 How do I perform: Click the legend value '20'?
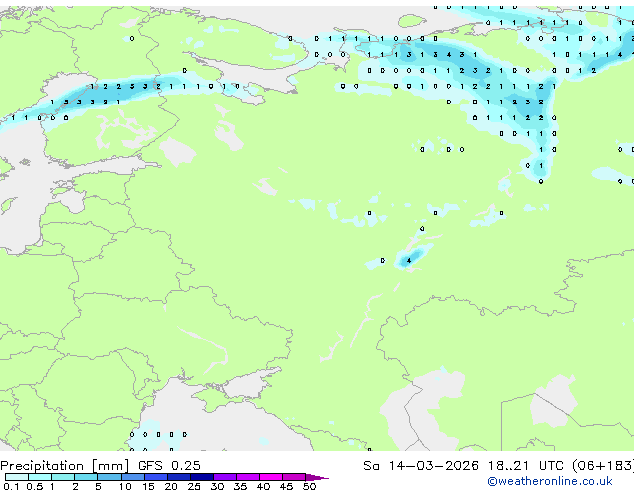[171, 486]
